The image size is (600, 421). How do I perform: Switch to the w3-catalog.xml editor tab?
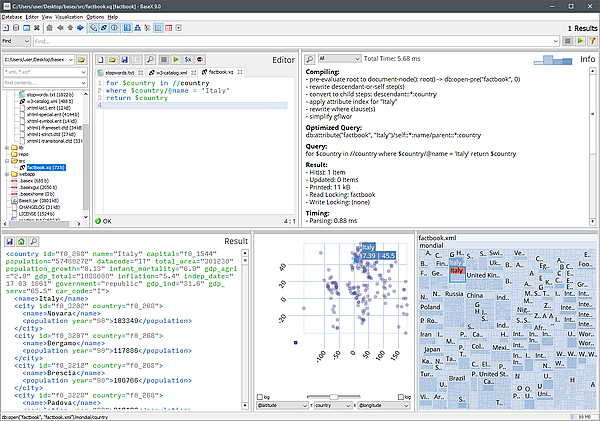coord(170,73)
